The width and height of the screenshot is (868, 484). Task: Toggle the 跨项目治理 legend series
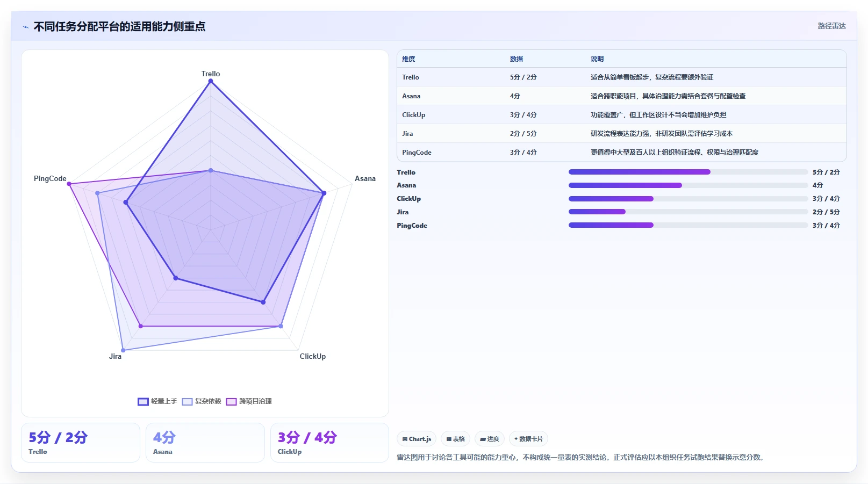pos(249,401)
